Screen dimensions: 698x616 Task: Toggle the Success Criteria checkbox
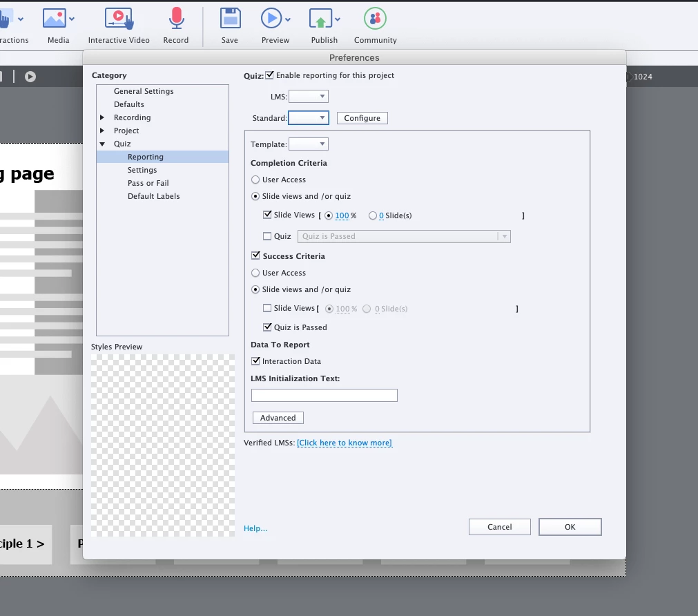coord(255,256)
